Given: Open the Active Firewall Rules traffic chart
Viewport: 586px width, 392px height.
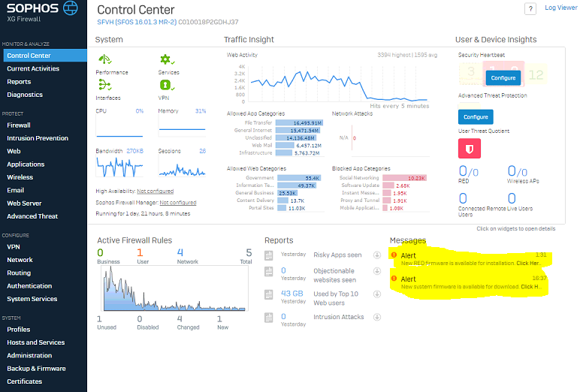Looking at the screenshot, I should pyautogui.click(x=174, y=288).
